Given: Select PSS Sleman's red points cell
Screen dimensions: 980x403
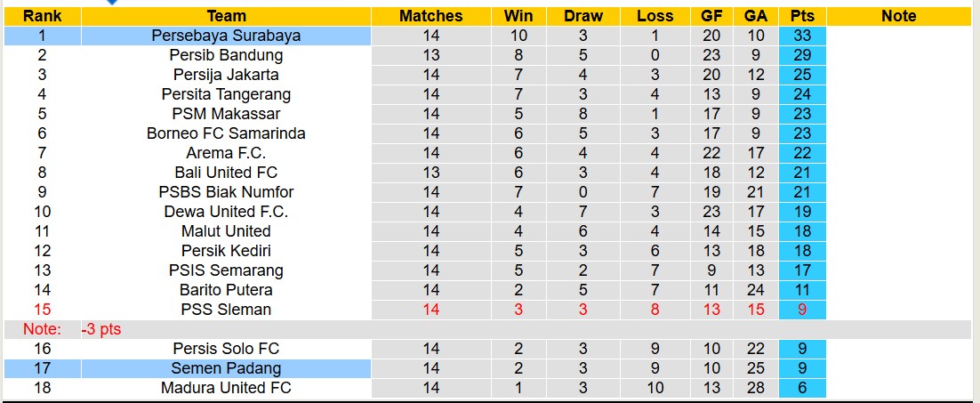Looking at the screenshot, I should [802, 310].
